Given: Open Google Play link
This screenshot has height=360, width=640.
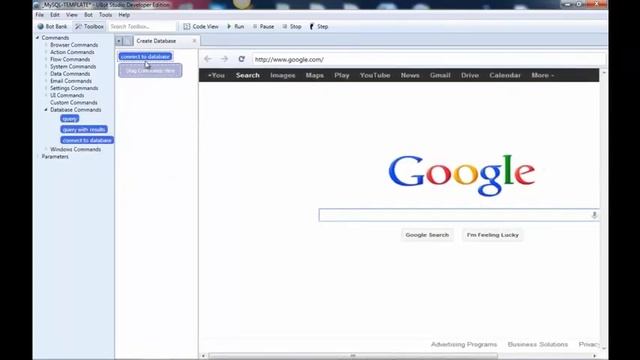Looking at the screenshot, I should 342,76.
